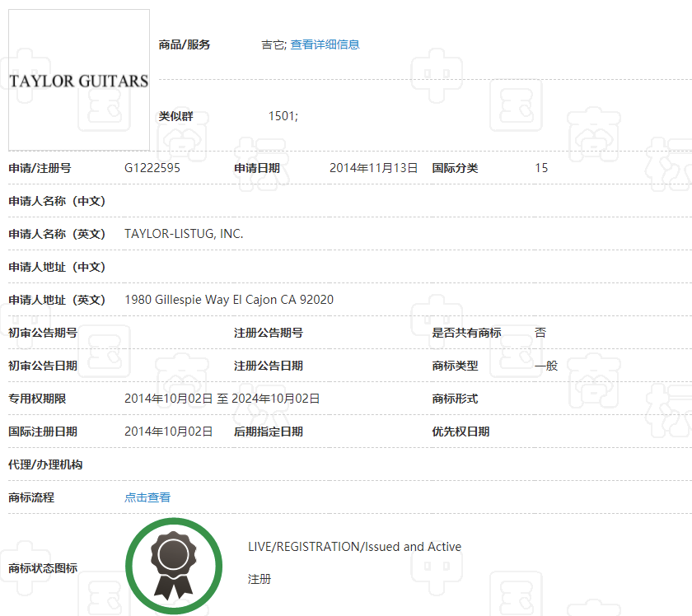The image size is (692, 616).
Task: Select the 初审公告日期 label
Action: 43,366
